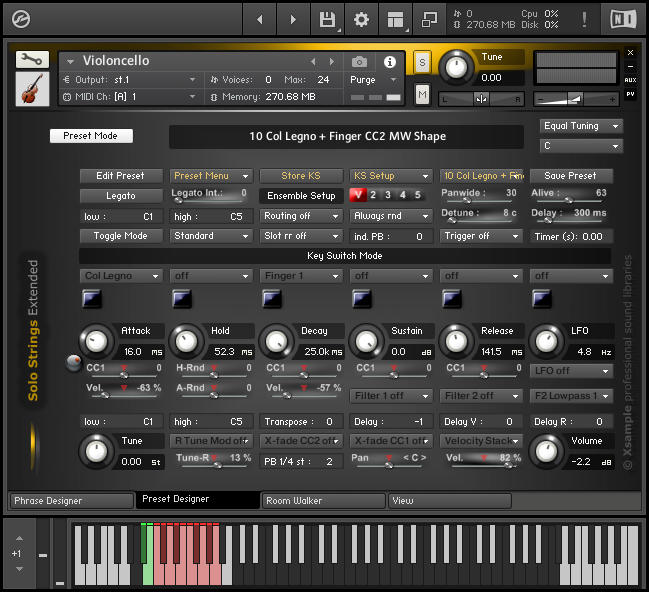Image resolution: width=649 pixels, height=592 pixels.
Task: Open the KS Setup dropdown
Action: tap(391, 176)
